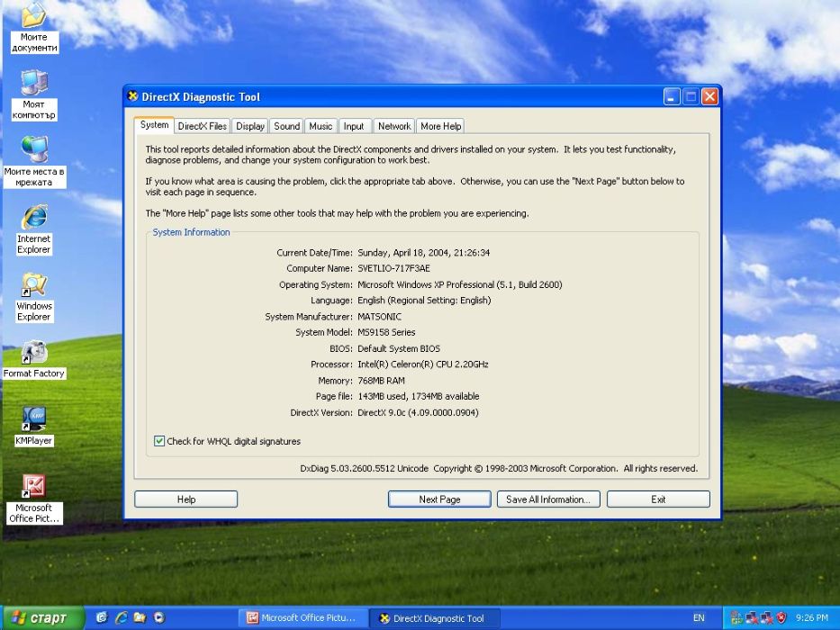Select Моите места в мрежата icon

(33, 162)
